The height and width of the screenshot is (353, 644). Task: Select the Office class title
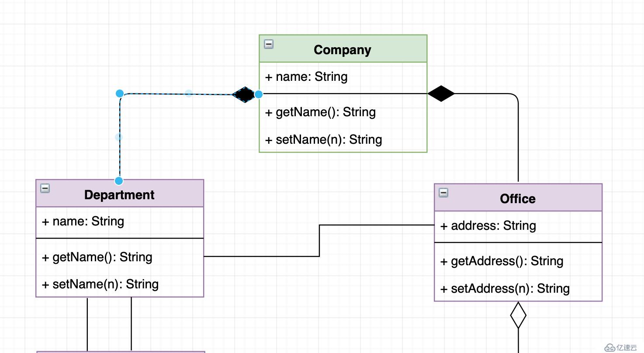click(x=518, y=199)
